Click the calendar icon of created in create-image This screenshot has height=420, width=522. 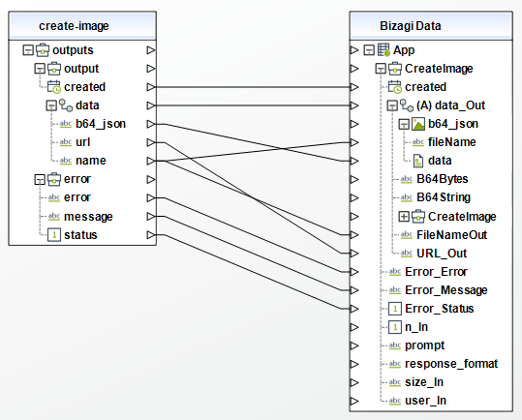(x=54, y=87)
